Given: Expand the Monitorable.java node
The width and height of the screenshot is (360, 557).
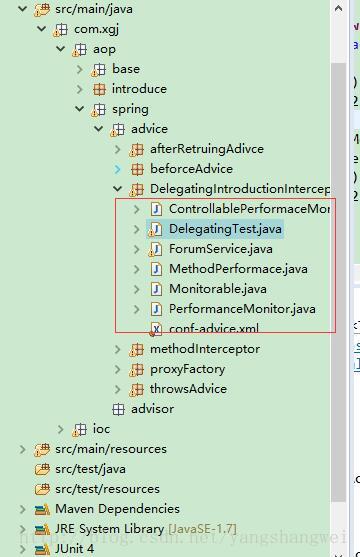Looking at the screenshot, I should 137,289.
